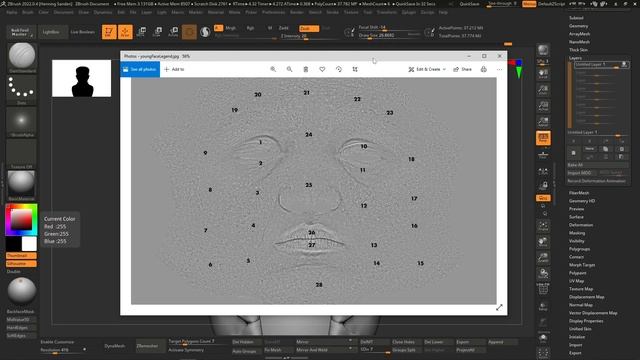Open the Dots stroke type selector
Image resolution: width=640 pixels, height=360 pixels.
click(22, 89)
